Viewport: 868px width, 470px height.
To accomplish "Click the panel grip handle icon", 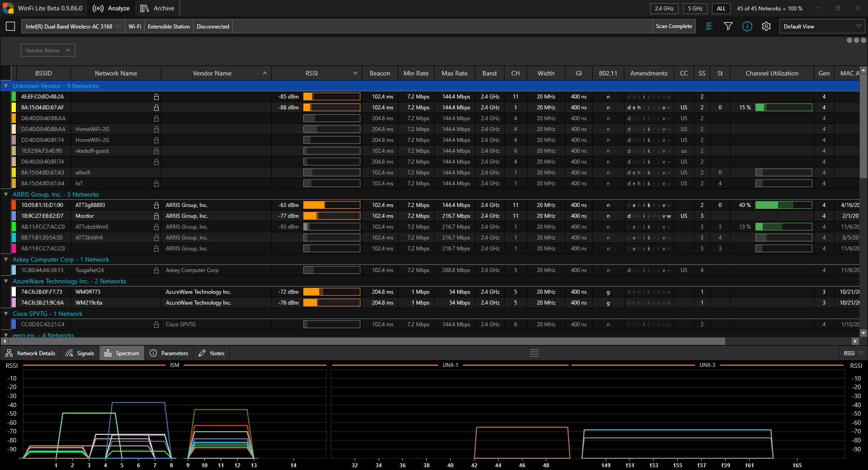I will (x=534, y=353).
